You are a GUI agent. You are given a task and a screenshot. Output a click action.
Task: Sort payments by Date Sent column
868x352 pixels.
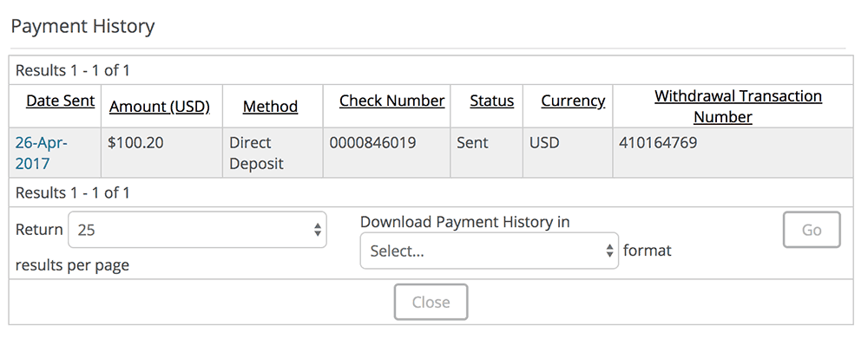tap(60, 101)
